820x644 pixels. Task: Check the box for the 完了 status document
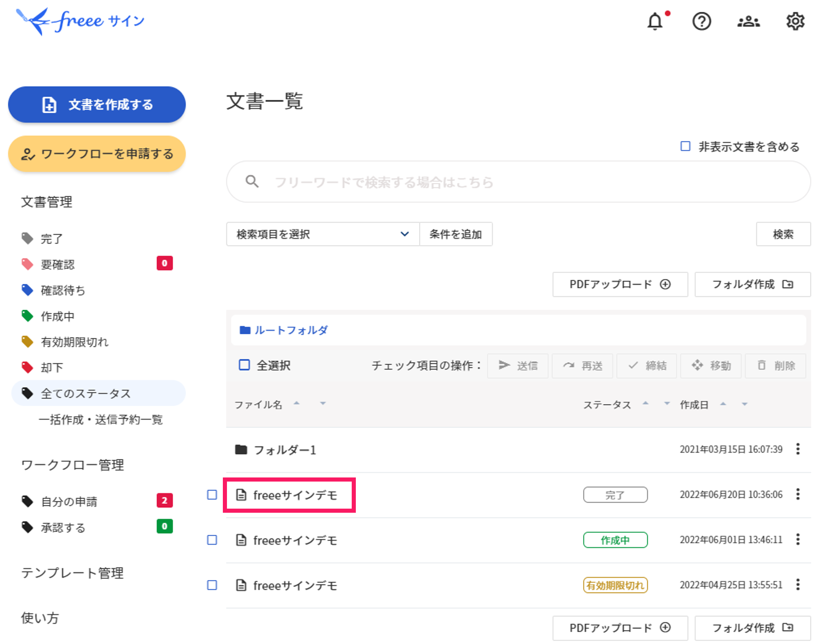tap(212, 495)
